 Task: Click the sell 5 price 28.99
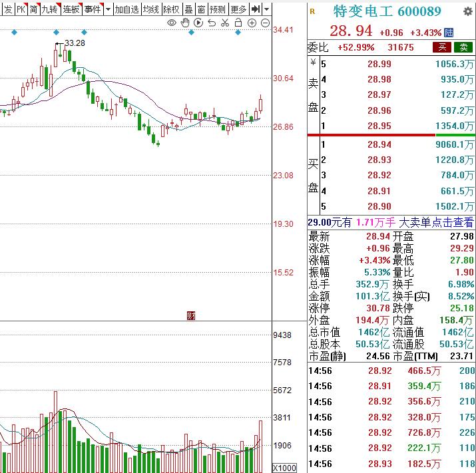pos(379,64)
